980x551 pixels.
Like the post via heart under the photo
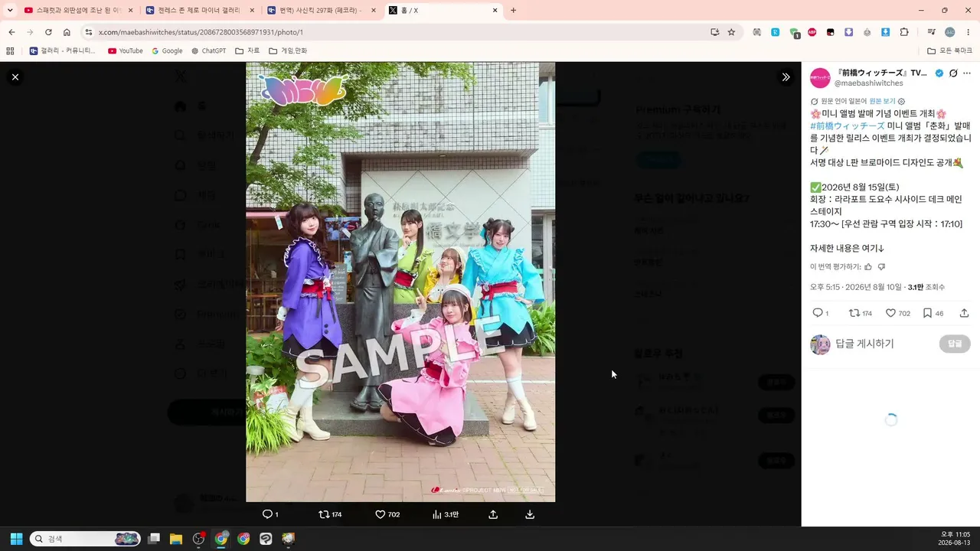[381, 514]
